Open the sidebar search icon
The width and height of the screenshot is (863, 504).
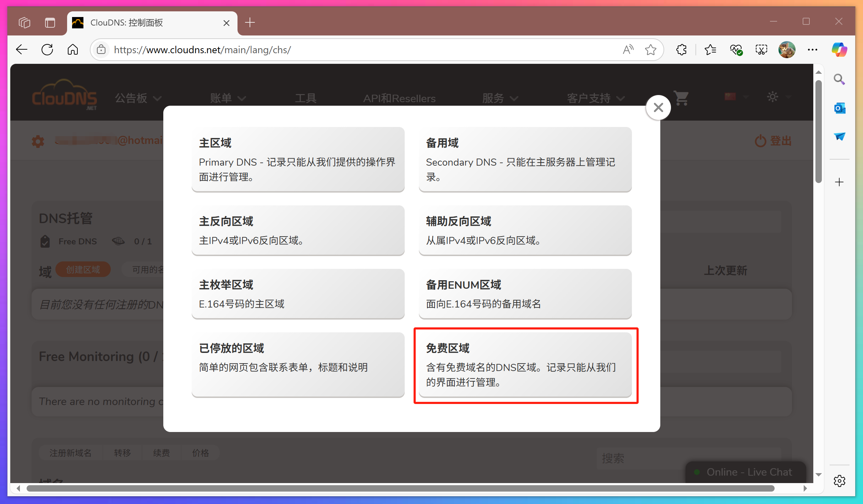click(x=839, y=79)
